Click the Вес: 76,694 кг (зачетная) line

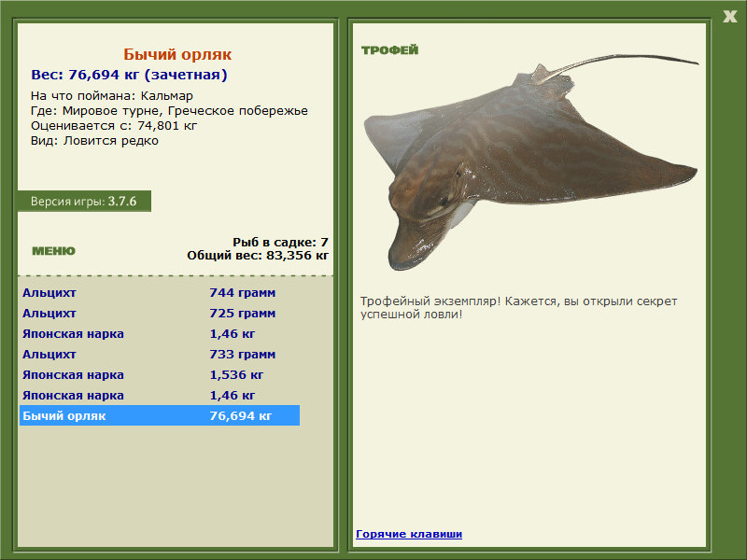[129, 75]
